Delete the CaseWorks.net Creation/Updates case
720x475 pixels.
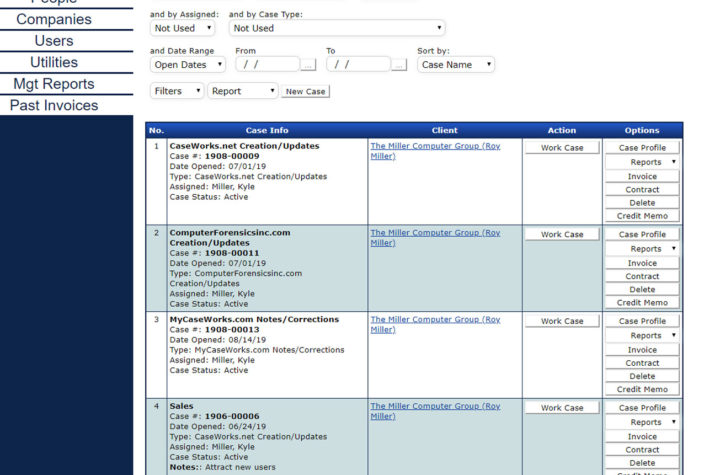[x=642, y=203]
